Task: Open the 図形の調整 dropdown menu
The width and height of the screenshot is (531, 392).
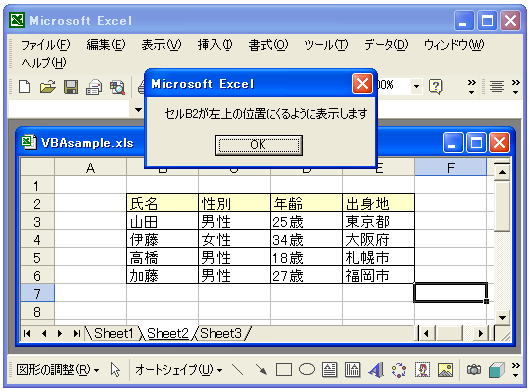Action: click(x=58, y=370)
